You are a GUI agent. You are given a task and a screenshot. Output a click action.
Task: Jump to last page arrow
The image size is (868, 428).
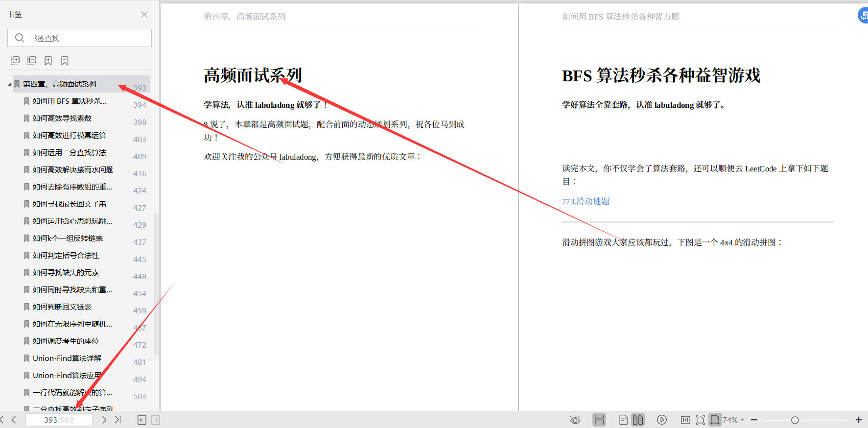point(117,420)
